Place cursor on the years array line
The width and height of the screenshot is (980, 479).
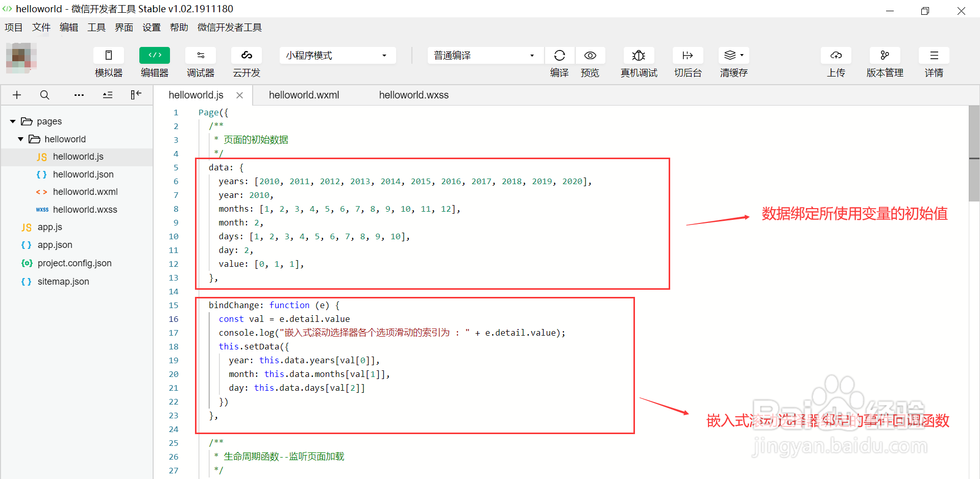(405, 181)
